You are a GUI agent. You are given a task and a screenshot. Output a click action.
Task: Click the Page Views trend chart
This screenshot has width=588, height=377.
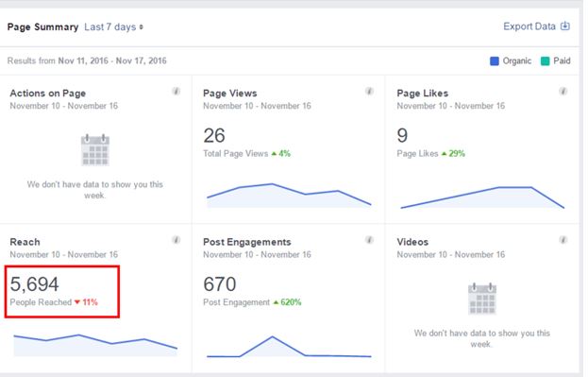click(289, 196)
